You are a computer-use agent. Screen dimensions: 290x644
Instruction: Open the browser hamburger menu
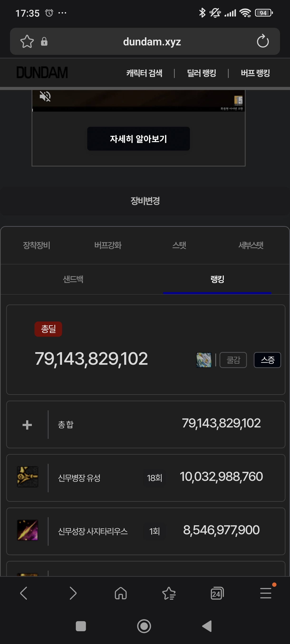click(x=266, y=593)
